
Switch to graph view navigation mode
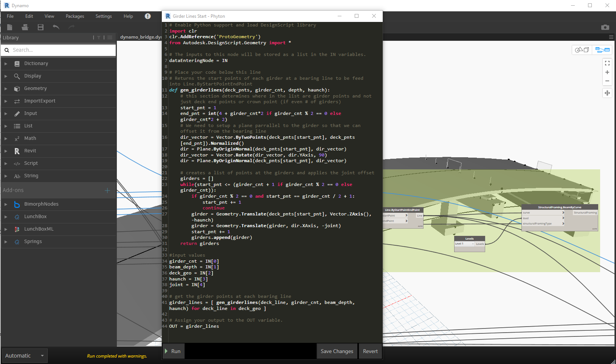[x=602, y=50]
